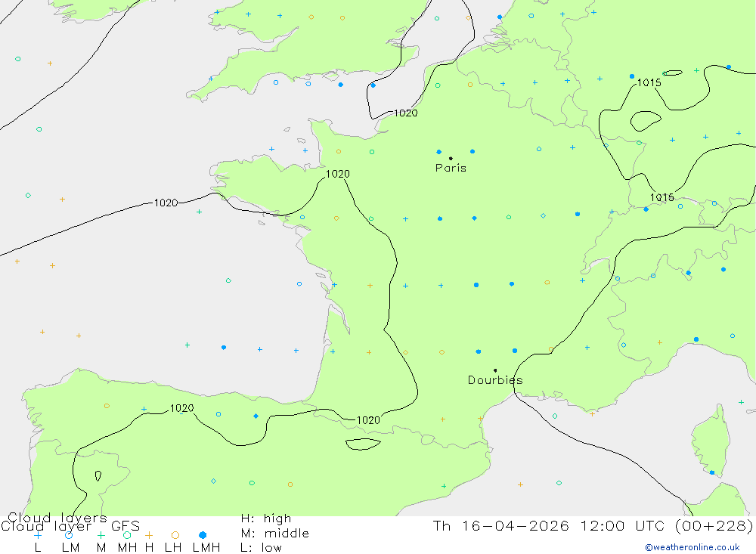Image resolution: width=756 pixels, height=554 pixels.
Task: Click the 1020 isobar label in southwest France near the Pyrenees
Action: click(368, 420)
